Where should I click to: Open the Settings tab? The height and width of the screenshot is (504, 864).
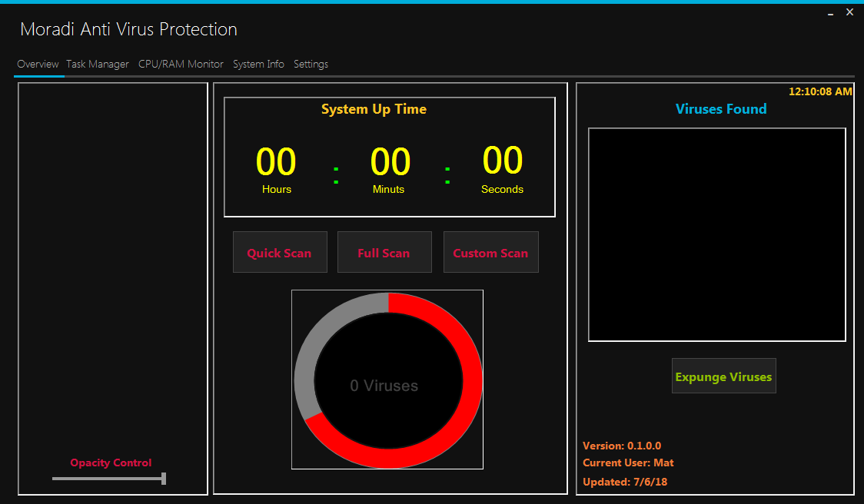[x=311, y=64]
